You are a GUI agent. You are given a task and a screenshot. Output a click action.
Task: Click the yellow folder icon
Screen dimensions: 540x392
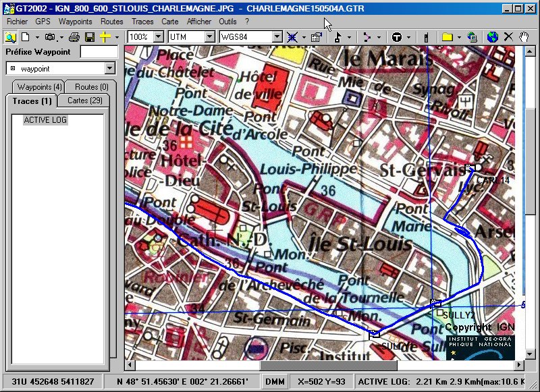pyautogui.click(x=447, y=37)
